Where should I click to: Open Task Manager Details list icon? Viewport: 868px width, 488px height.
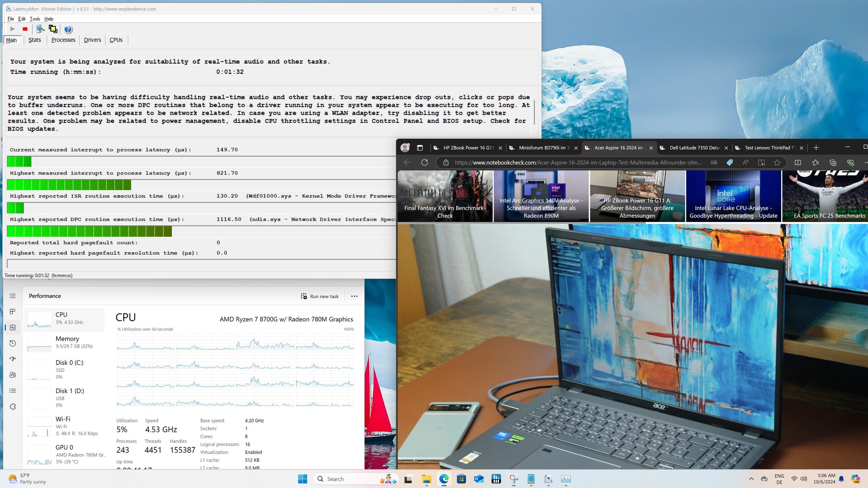[13, 391]
